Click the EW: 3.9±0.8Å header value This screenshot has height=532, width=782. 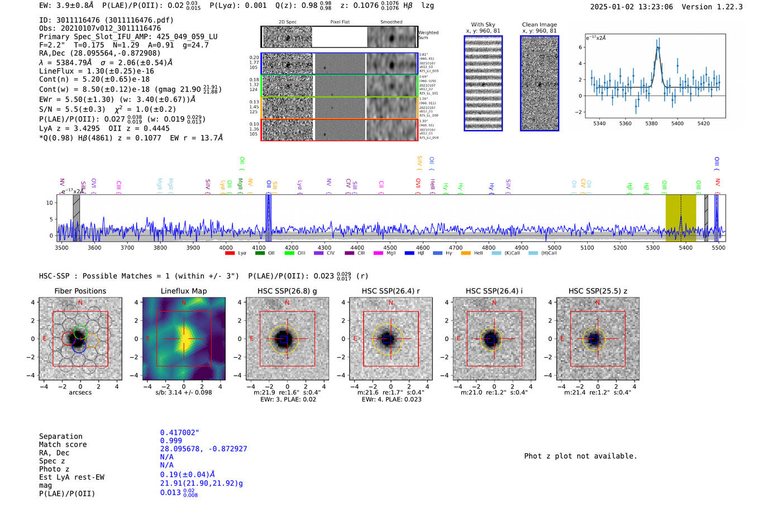tap(66, 6)
